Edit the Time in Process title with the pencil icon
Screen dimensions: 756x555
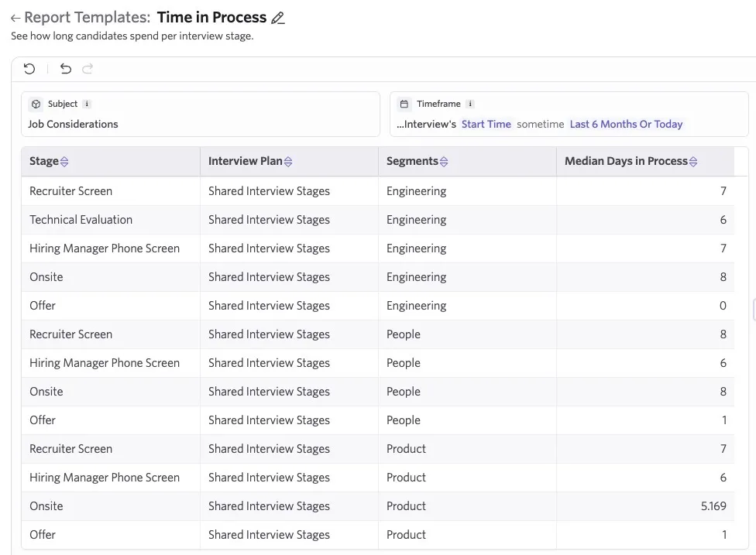tap(278, 18)
